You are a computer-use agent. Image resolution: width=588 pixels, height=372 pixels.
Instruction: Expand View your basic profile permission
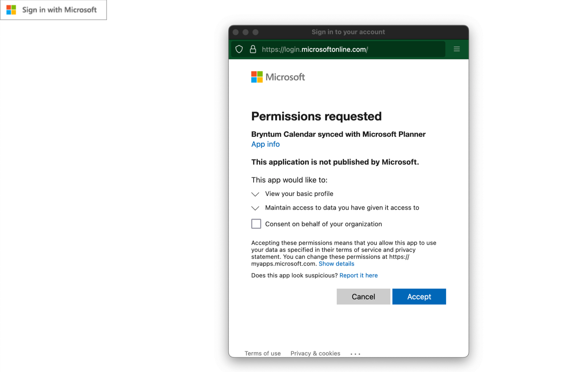click(255, 194)
